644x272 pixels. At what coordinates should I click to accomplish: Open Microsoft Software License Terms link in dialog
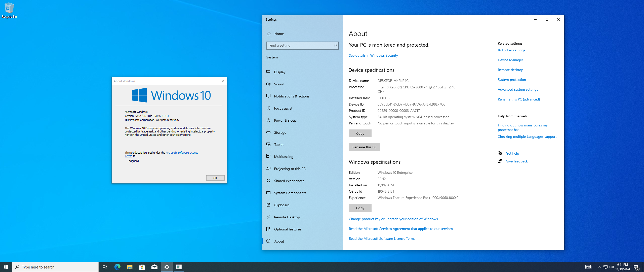point(182,153)
